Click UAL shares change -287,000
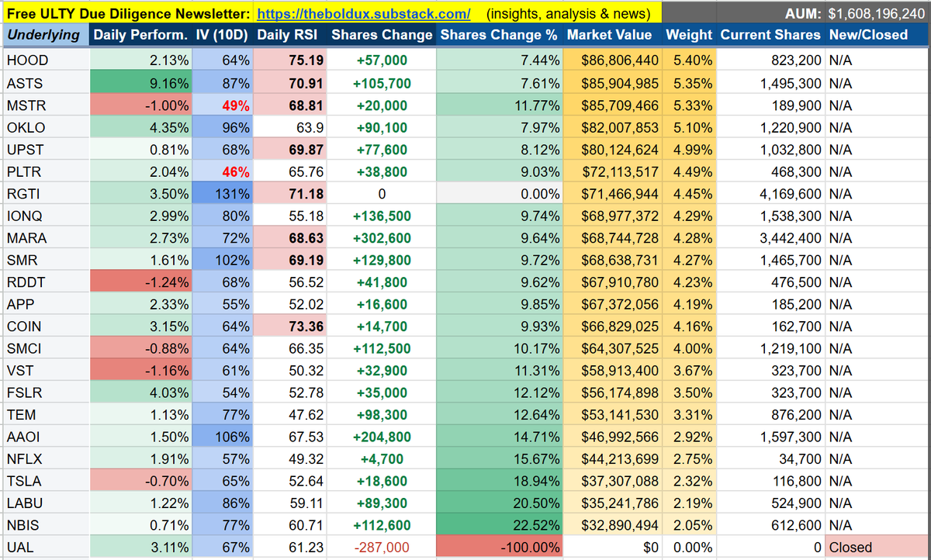 381,547
